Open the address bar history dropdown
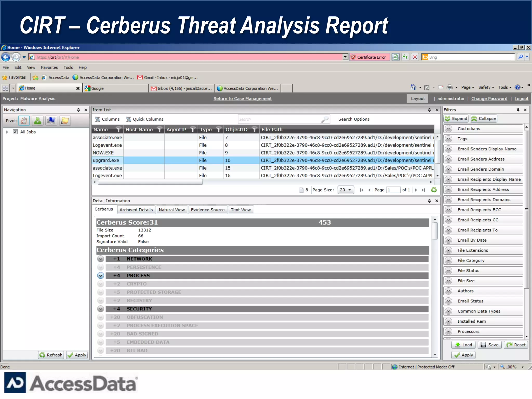The height and width of the screenshot is (399, 532). click(x=345, y=57)
